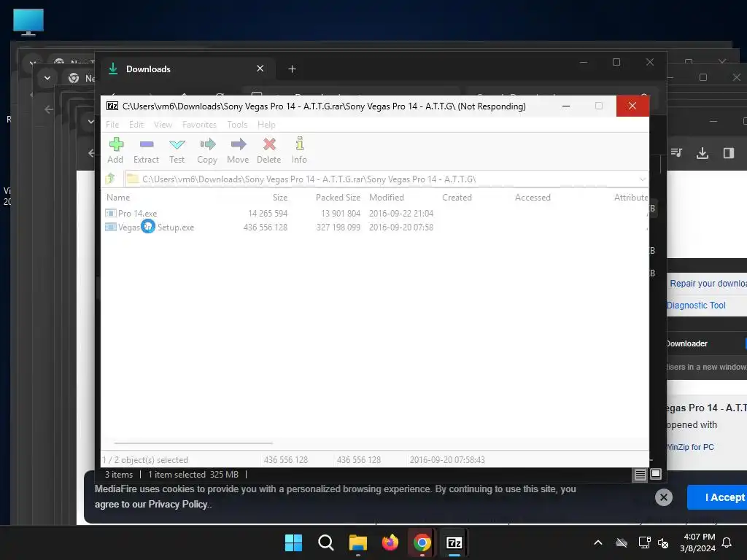The width and height of the screenshot is (747, 560).
Task: Open File Explorer from the taskbar
Action: tap(357, 542)
